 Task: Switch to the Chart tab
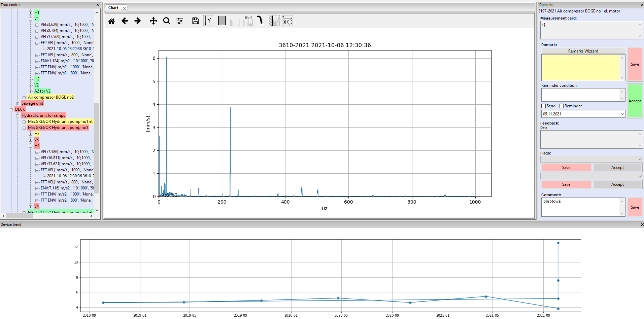[x=113, y=8]
